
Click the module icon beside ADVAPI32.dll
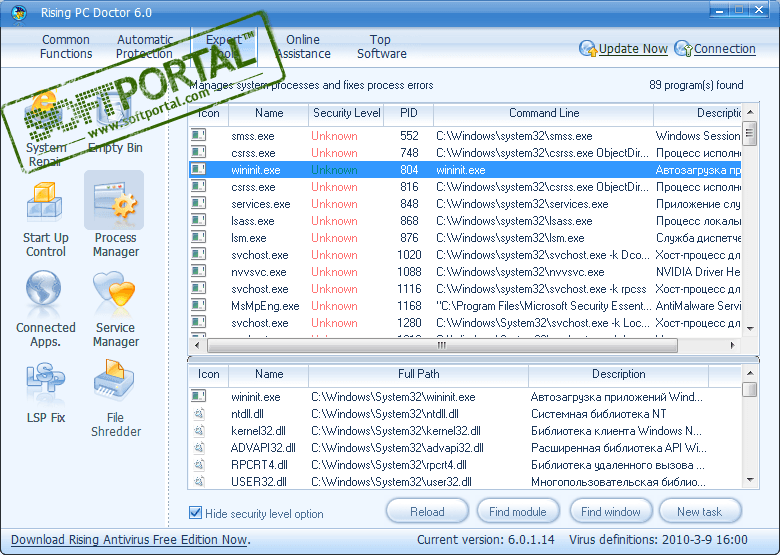[x=199, y=448]
